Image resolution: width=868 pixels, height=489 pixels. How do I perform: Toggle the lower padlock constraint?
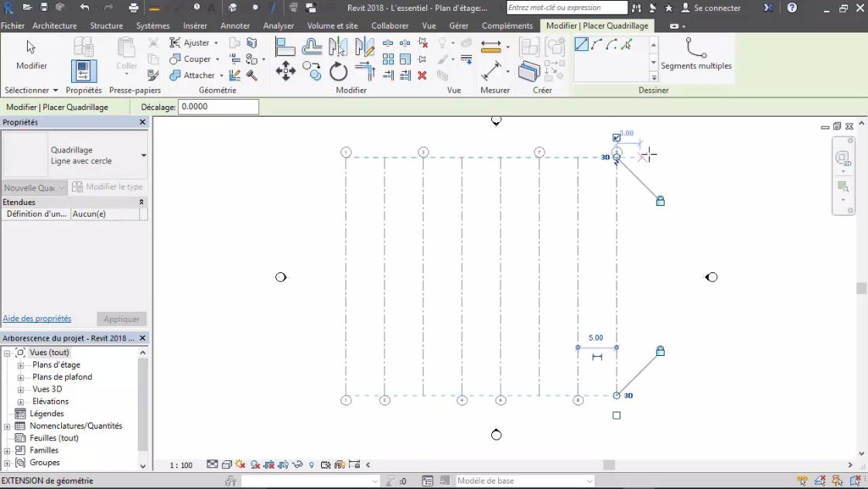click(x=661, y=351)
